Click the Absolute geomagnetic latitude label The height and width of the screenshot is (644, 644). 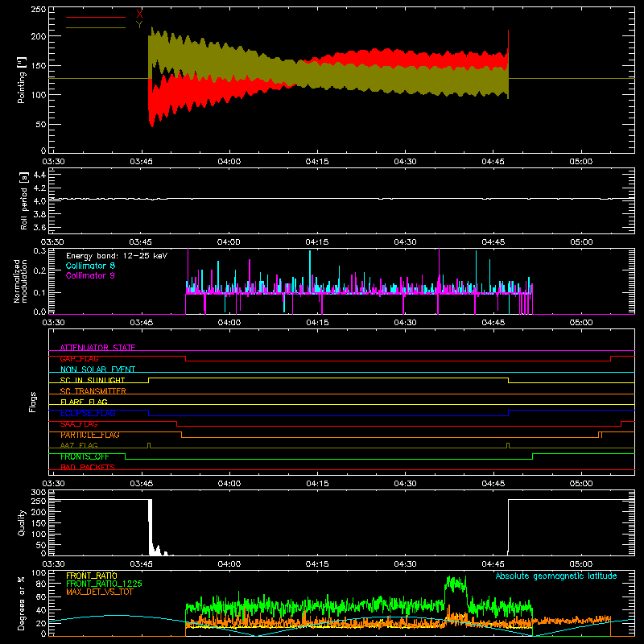tap(556, 576)
